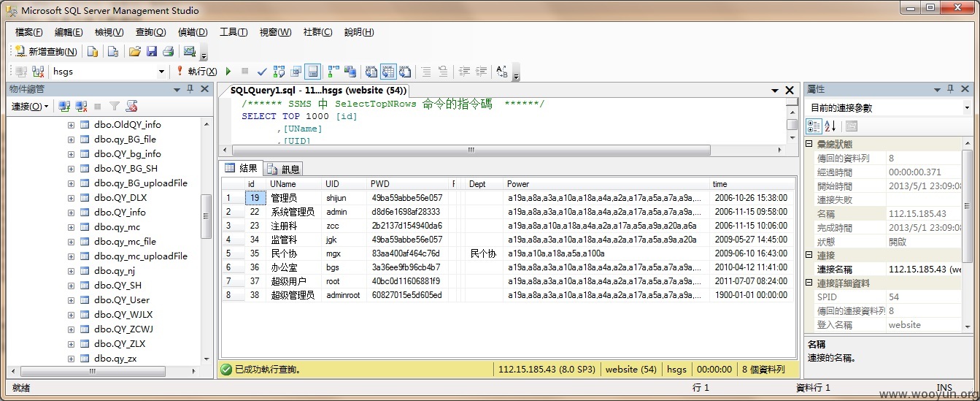
Task: Select the dbo.qy_mc_uploadFile table
Action: [x=141, y=256]
